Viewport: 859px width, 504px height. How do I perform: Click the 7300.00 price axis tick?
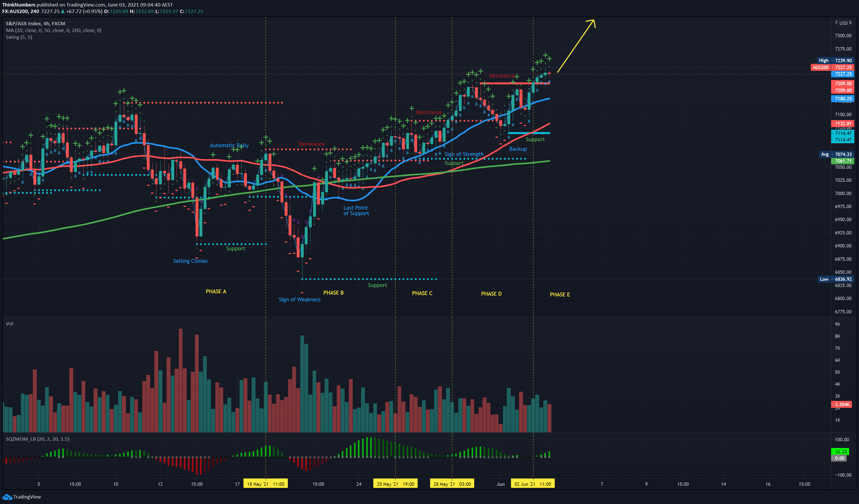(x=843, y=35)
